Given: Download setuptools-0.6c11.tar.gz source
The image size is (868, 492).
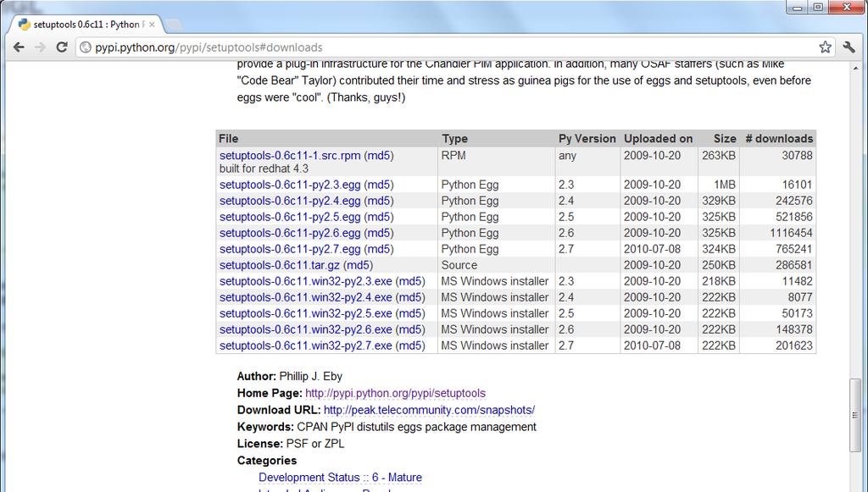Looking at the screenshot, I should pyautogui.click(x=280, y=265).
